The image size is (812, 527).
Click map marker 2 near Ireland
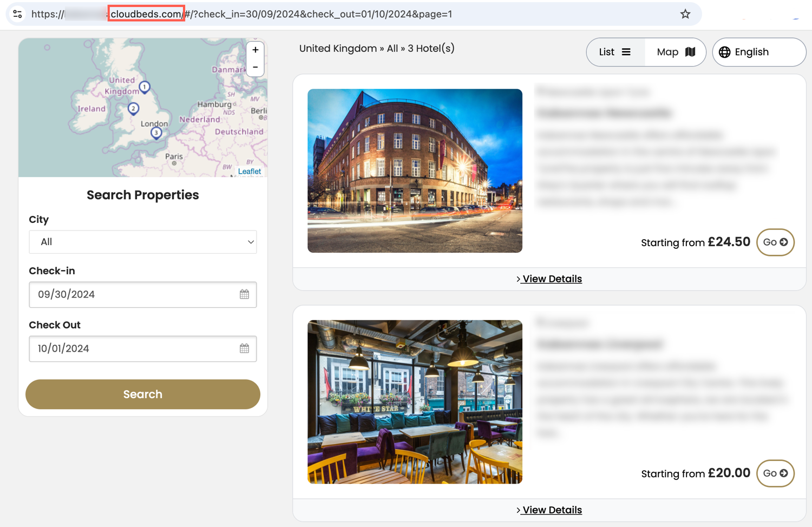tap(133, 109)
